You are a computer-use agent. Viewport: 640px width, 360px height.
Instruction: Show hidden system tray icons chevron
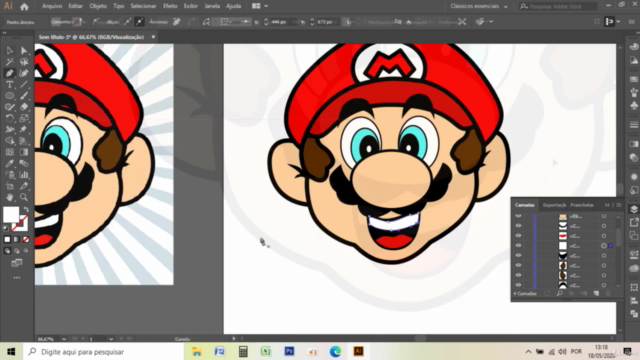(x=528, y=351)
